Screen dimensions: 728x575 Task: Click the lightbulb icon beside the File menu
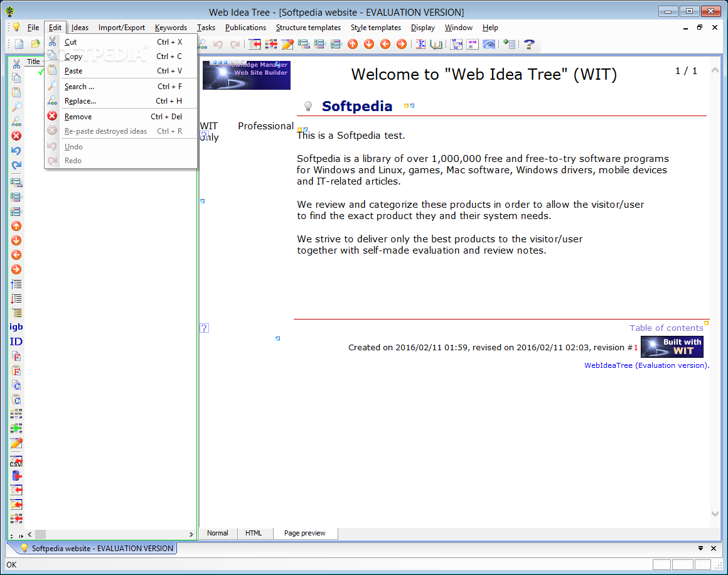16,27
